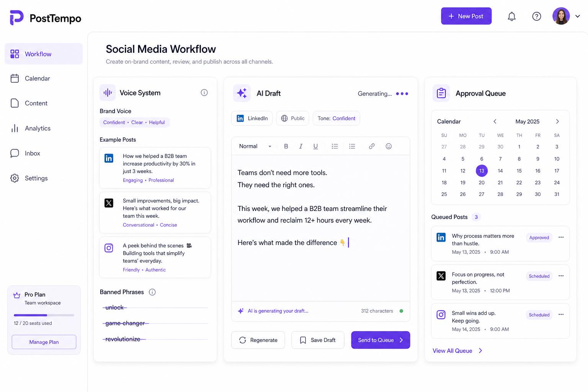Click the seats used progress bar
Image resolution: width=588 pixels, height=392 pixels.
[44, 315]
